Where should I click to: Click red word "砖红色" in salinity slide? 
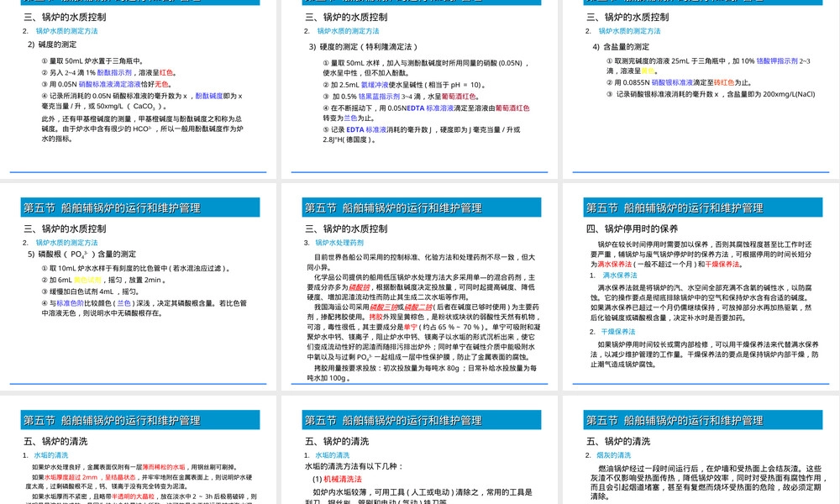click(724, 82)
